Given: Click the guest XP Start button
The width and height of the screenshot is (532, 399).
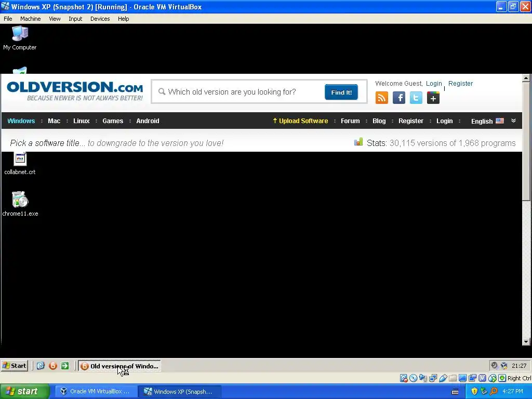Looking at the screenshot, I should [x=15, y=366].
